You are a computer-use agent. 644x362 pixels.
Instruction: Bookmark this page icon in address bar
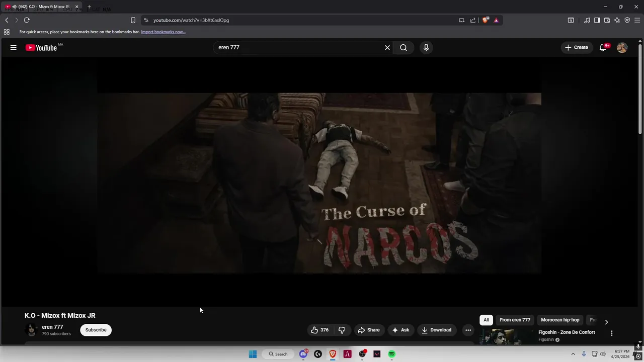[x=133, y=20]
